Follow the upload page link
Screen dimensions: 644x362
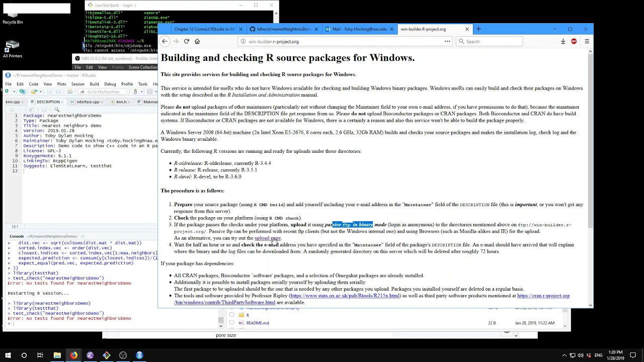(x=268, y=238)
